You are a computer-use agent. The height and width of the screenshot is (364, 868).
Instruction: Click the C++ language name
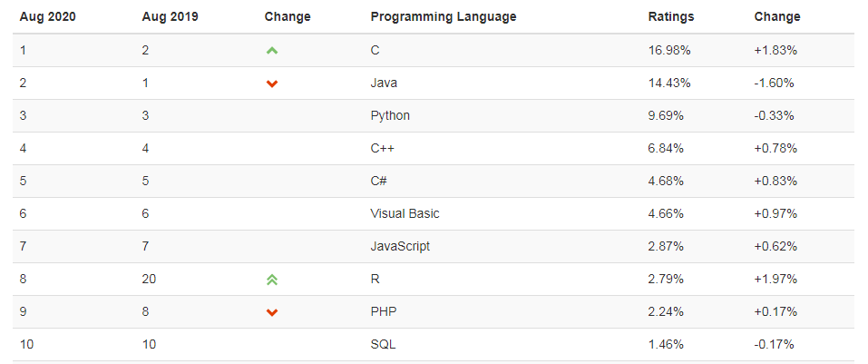[x=382, y=149]
